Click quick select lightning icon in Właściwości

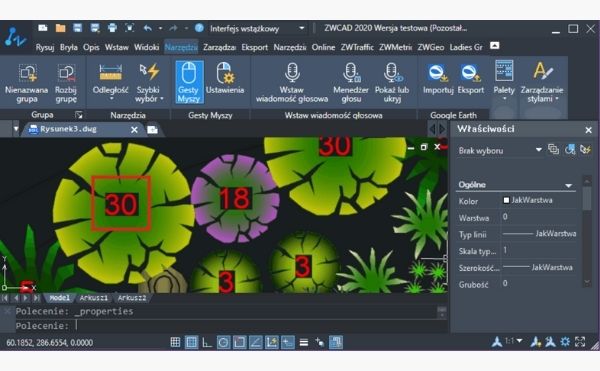[x=585, y=150]
